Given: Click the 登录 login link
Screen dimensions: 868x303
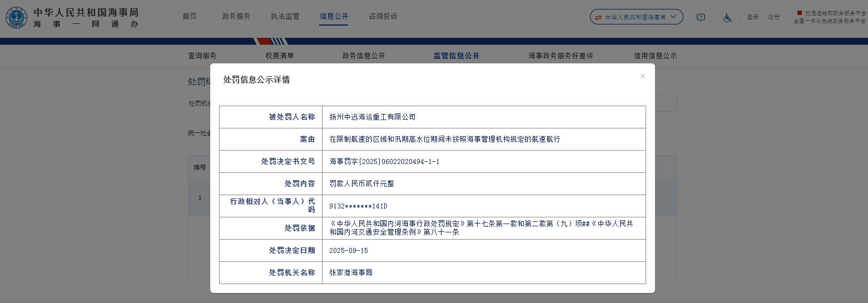Looking at the screenshot, I should 753,17.
